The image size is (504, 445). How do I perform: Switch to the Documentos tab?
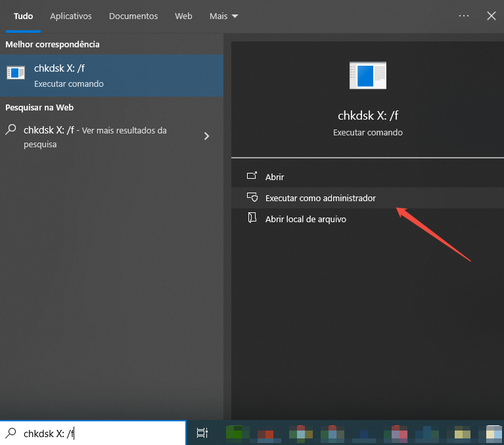click(x=133, y=16)
